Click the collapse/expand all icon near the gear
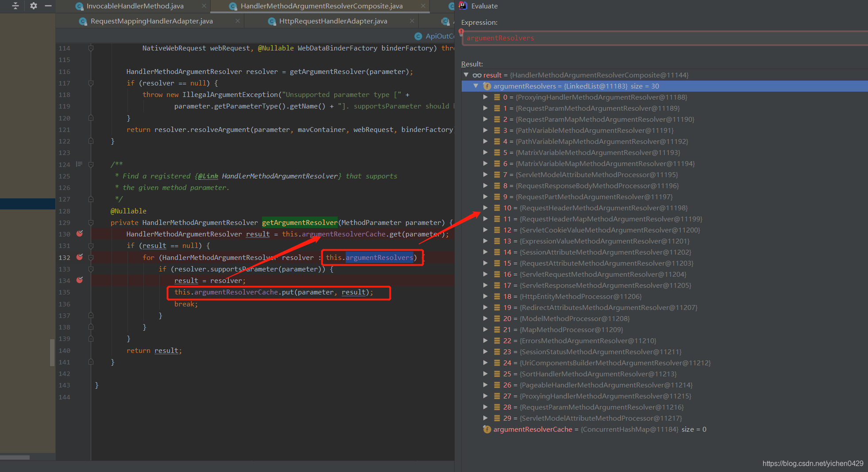 [x=15, y=6]
